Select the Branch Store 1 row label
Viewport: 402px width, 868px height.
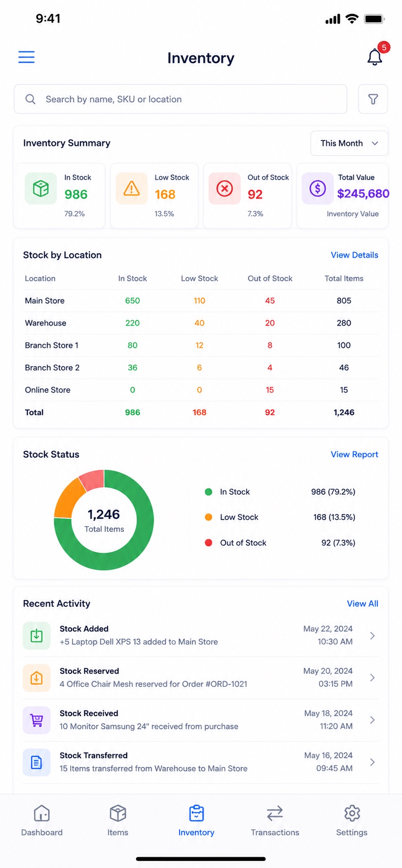[x=52, y=346]
